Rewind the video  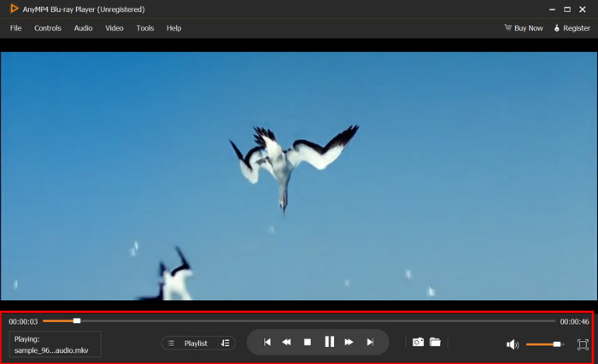tap(286, 343)
